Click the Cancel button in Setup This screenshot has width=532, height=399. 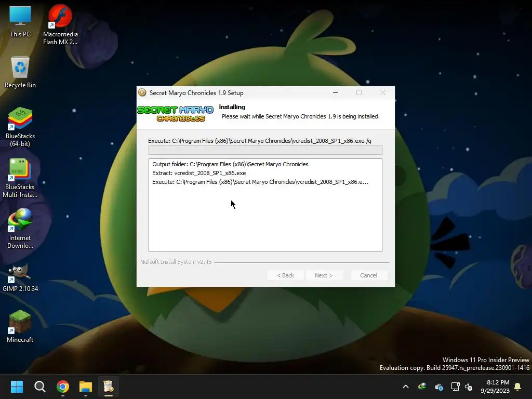coord(368,275)
